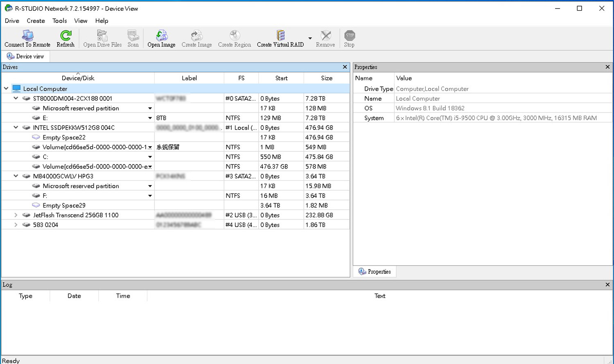Expand the JetFlash Transcend 256GB drive

pyautogui.click(x=16, y=215)
